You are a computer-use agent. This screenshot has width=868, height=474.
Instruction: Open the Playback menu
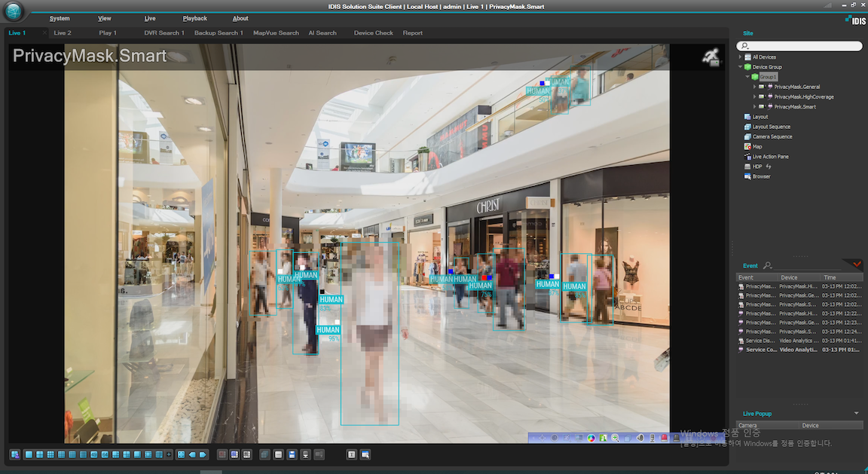pyautogui.click(x=194, y=18)
